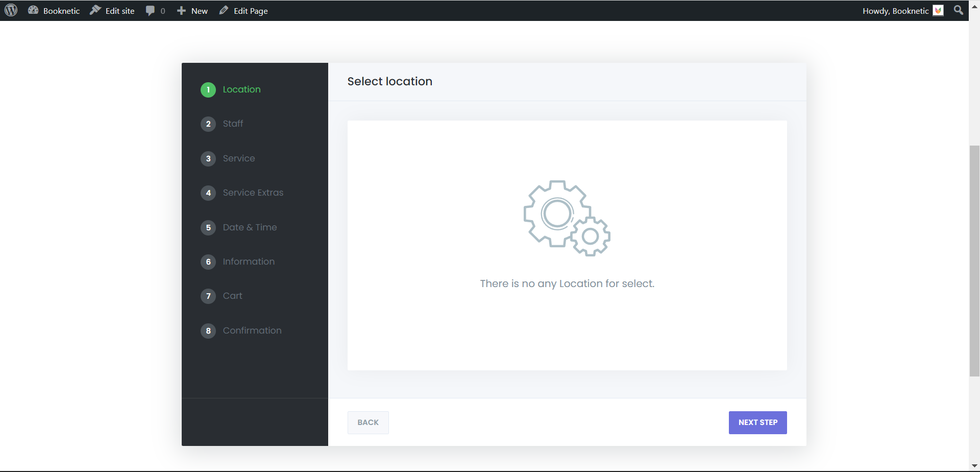Click the Booknetic dashboard site link
Image resolution: width=980 pixels, height=472 pixels.
point(54,11)
